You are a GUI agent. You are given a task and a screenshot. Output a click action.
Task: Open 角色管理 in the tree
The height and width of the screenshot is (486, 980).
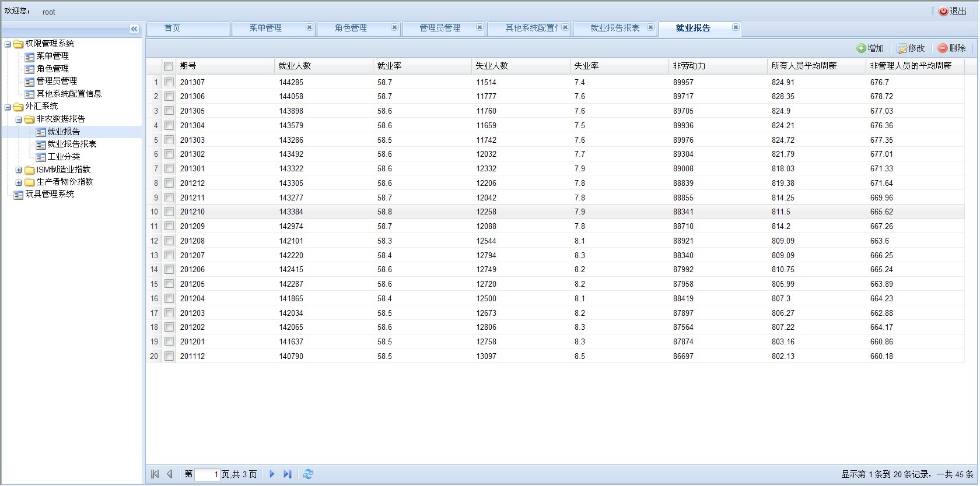point(52,69)
